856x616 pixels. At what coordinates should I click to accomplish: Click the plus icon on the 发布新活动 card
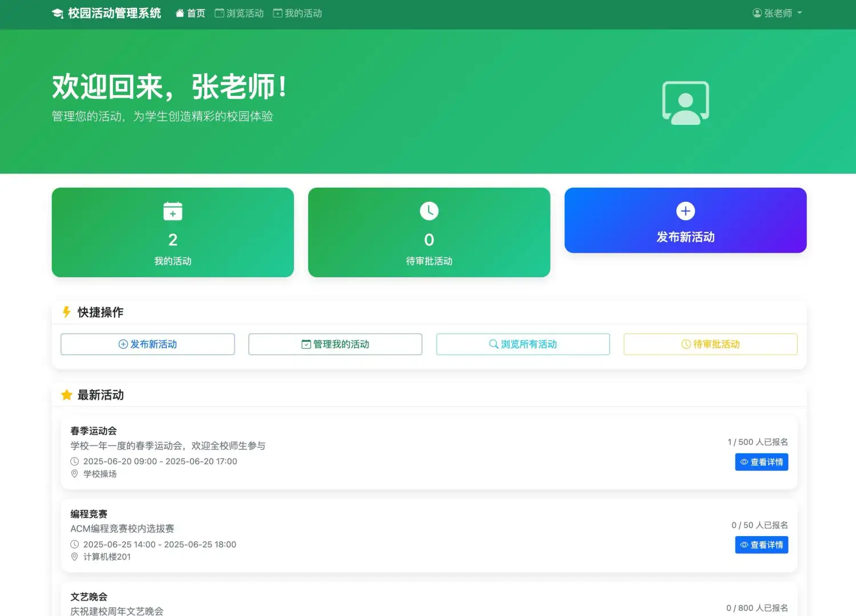pos(685,210)
